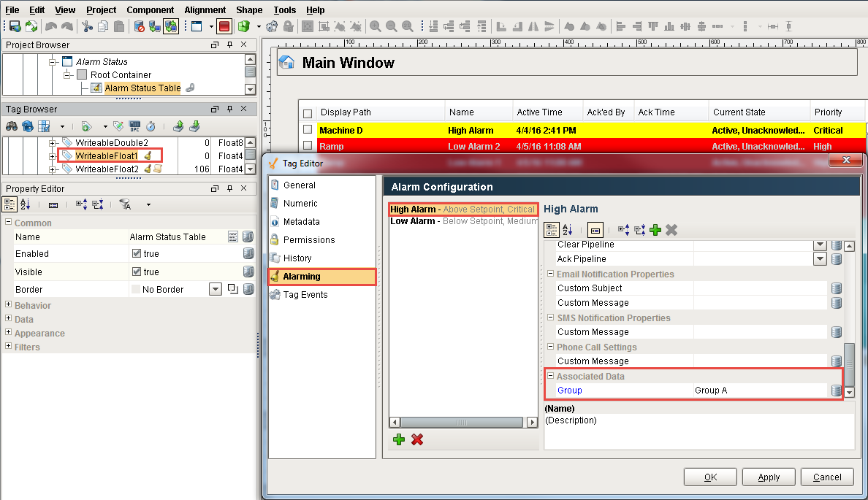Click the Gateway comm Off database icon
868x500 pixels.
[x=139, y=26]
